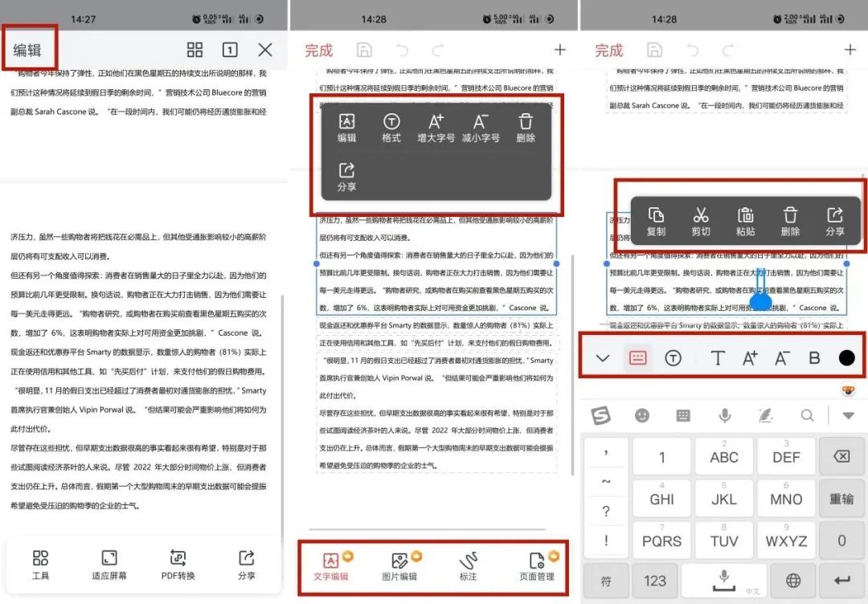
Task: Tap the globe language key
Action: pos(793,581)
